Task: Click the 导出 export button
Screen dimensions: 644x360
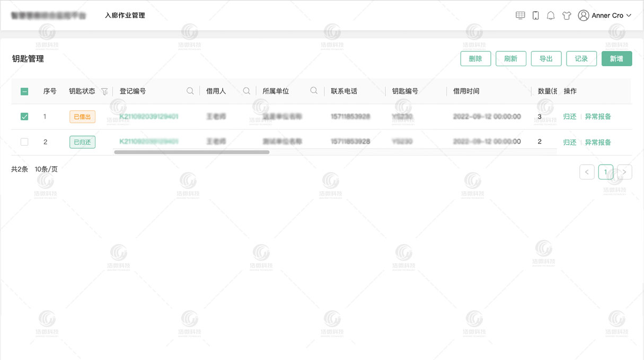Action: tap(546, 58)
